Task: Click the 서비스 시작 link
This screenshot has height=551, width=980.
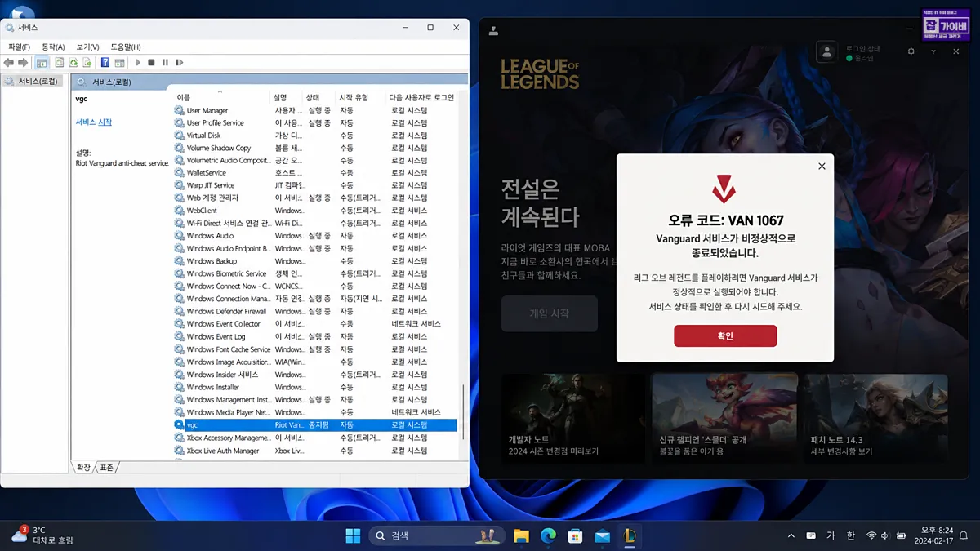Action: (94, 122)
